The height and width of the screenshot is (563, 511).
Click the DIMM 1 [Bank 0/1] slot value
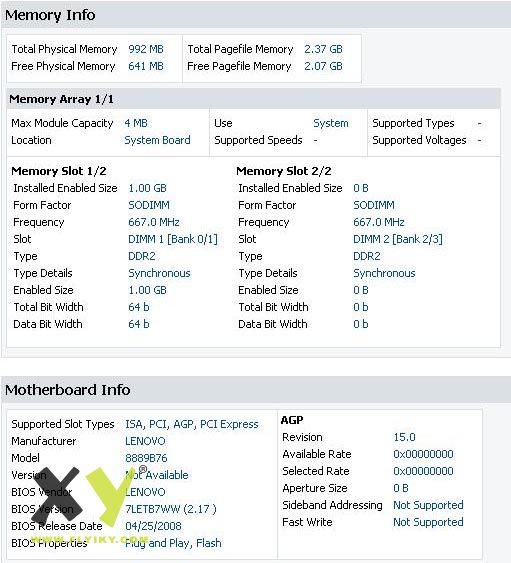(173, 239)
